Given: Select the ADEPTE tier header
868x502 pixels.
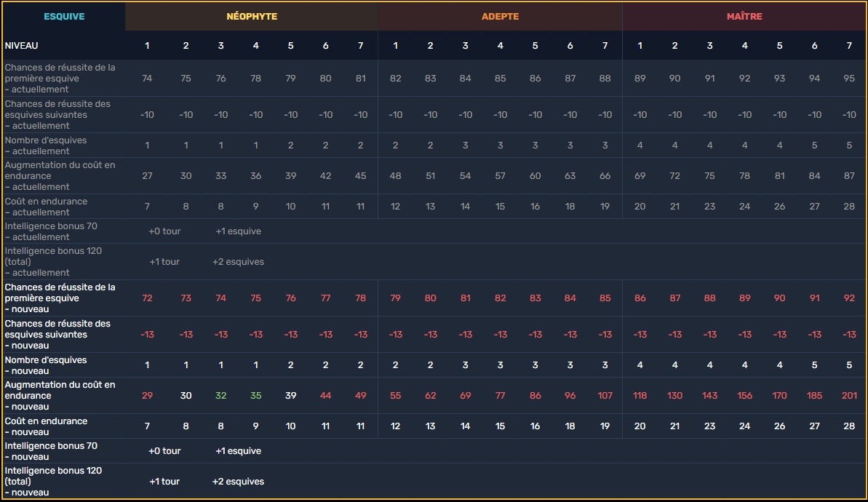Looking at the screenshot, I should click(x=500, y=17).
